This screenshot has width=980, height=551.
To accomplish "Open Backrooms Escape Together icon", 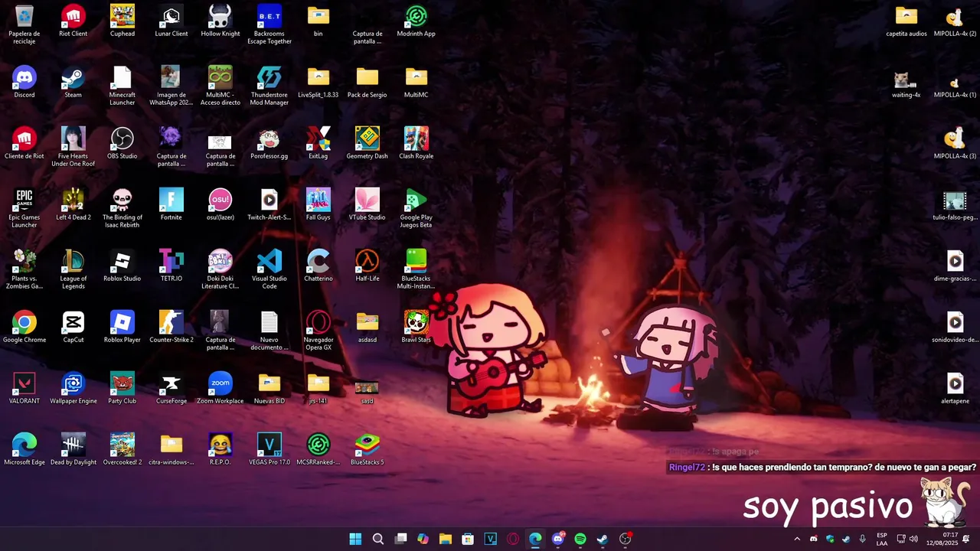I will click(x=269, y=24).
